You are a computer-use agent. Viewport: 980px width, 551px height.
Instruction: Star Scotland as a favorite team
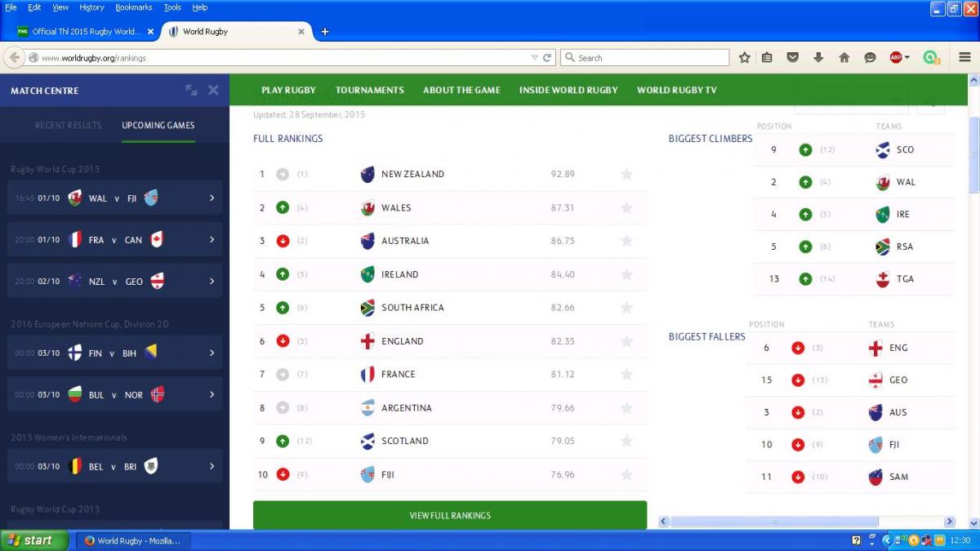pyautogui.click(x=626, y=441)
